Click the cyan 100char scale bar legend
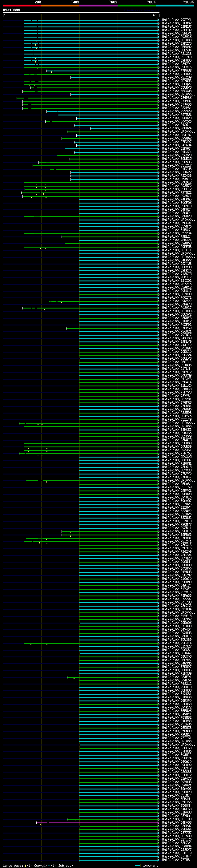Viewport: 197px width, 868px height. pos(138,865)
